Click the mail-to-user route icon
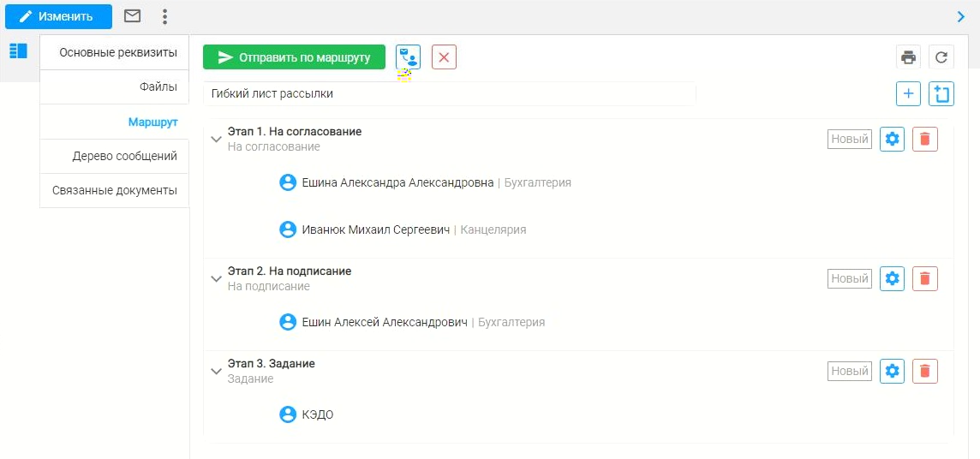The width and height of the screenshot is (980, 459). (408, 57)
